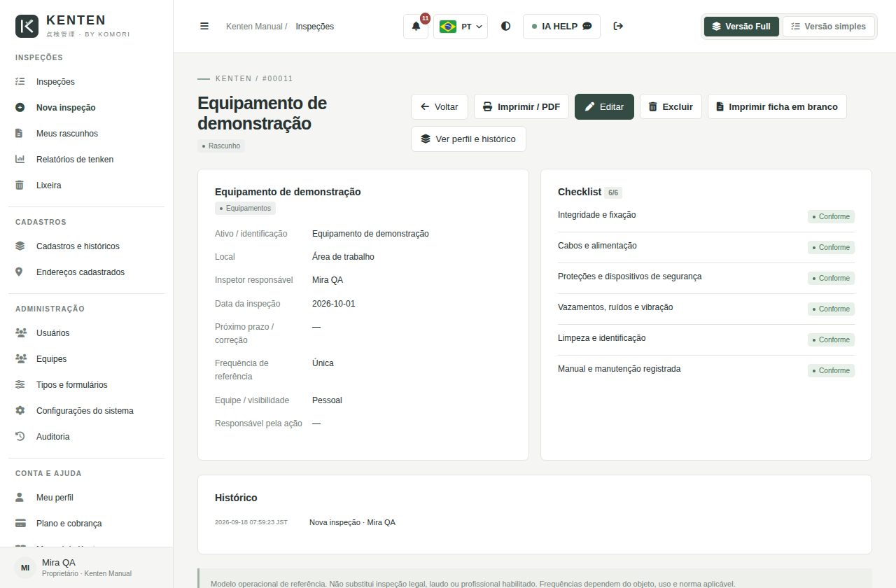
Task: Click Conforme badge for Integridade e fixação
Action: 831,217
